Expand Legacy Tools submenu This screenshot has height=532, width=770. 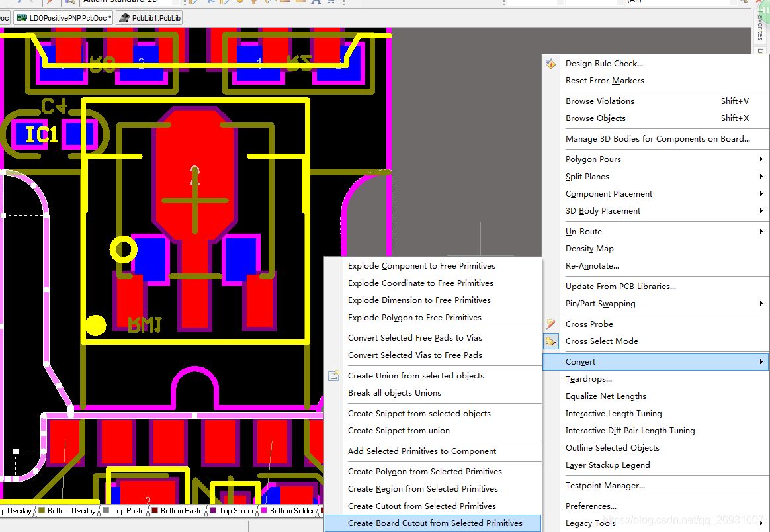[x=655, y=523]
